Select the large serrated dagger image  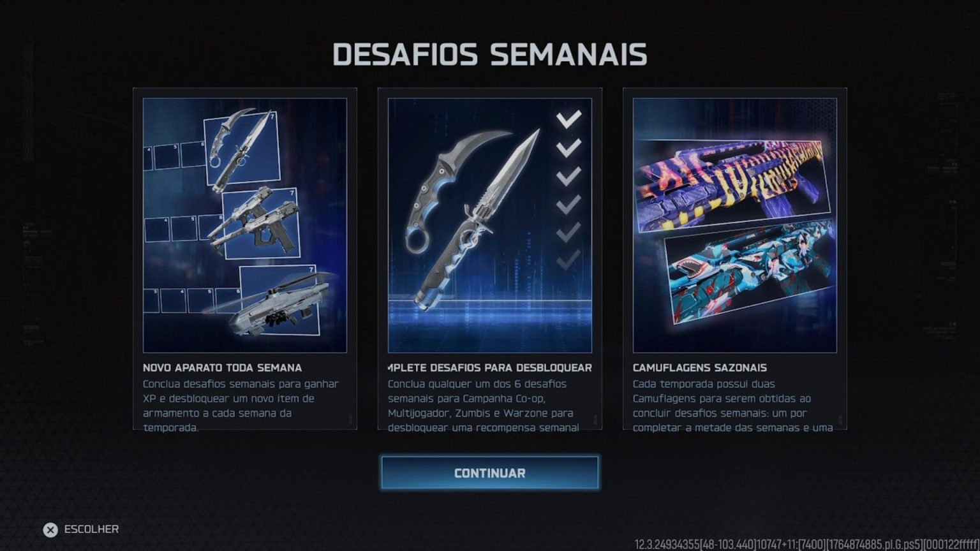tap(478, 221)
